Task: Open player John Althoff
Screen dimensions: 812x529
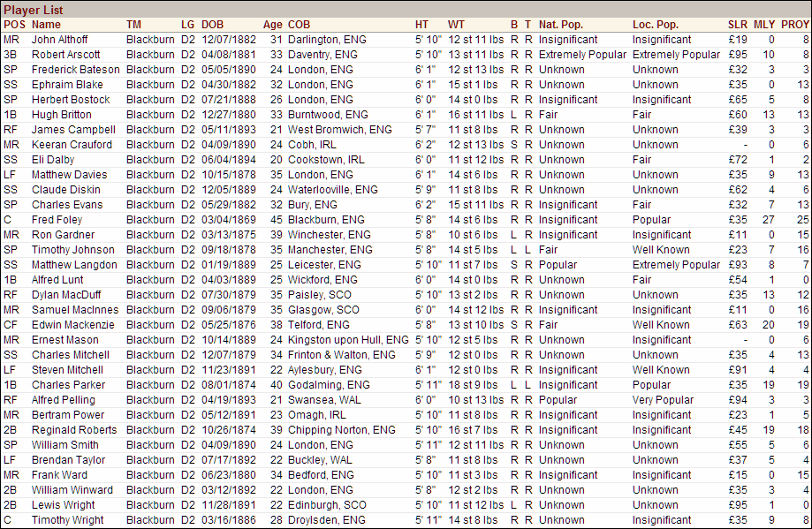Action: 59,40
